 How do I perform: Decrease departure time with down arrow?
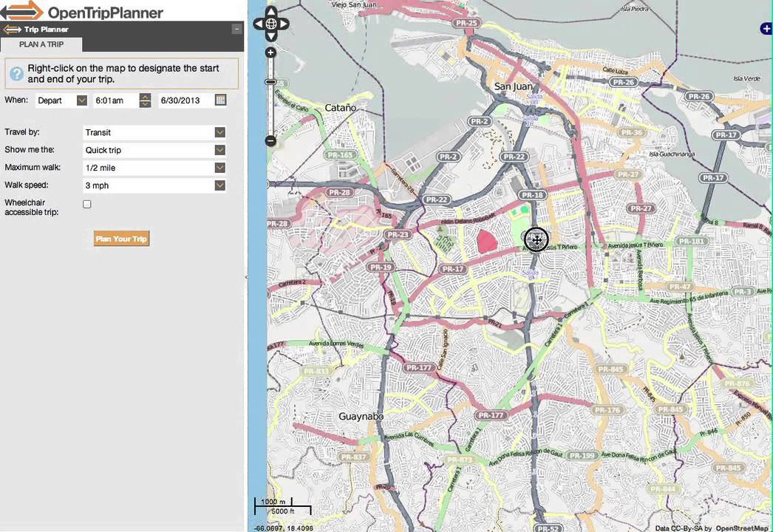coord(145,103)
